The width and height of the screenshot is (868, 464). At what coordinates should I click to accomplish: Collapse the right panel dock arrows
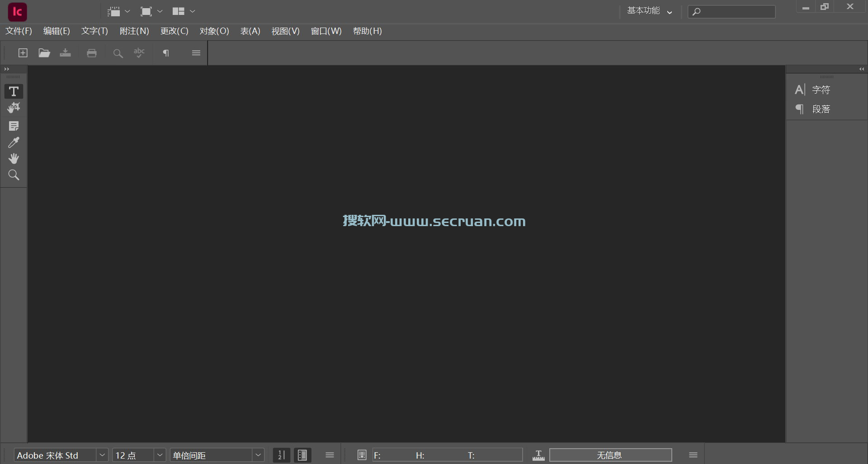click(862, 69)
